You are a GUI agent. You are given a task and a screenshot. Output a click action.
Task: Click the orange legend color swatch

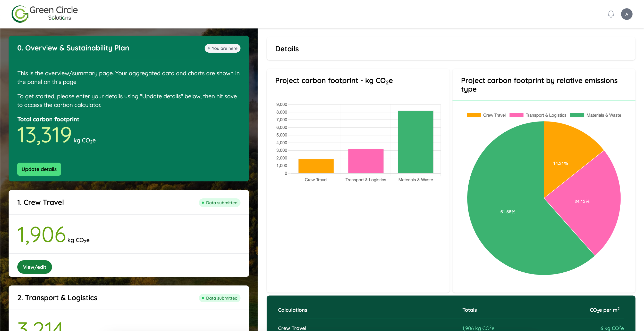click(474, 115)
